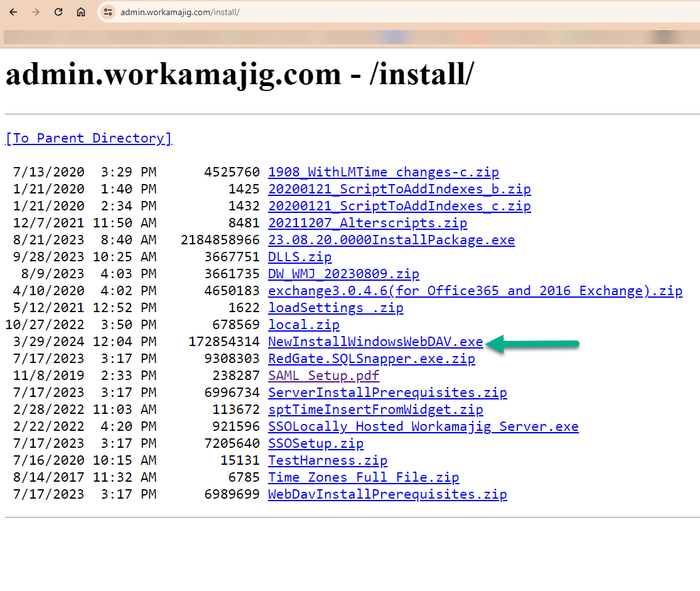This screenshot has width=700, height=591.
Task: Open the SSOSetup.zip link
Action: click(316, 444)
